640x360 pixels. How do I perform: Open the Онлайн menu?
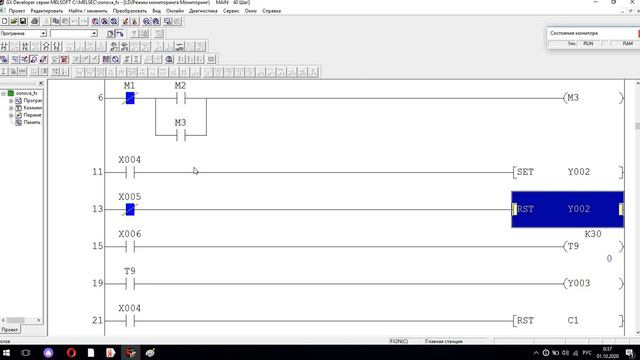[175, 11]
